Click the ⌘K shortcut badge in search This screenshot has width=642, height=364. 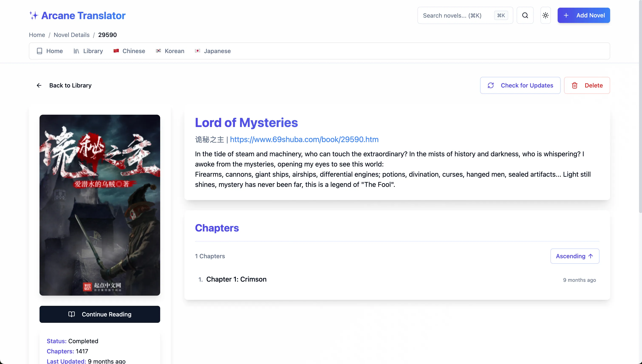click(501, 16)
